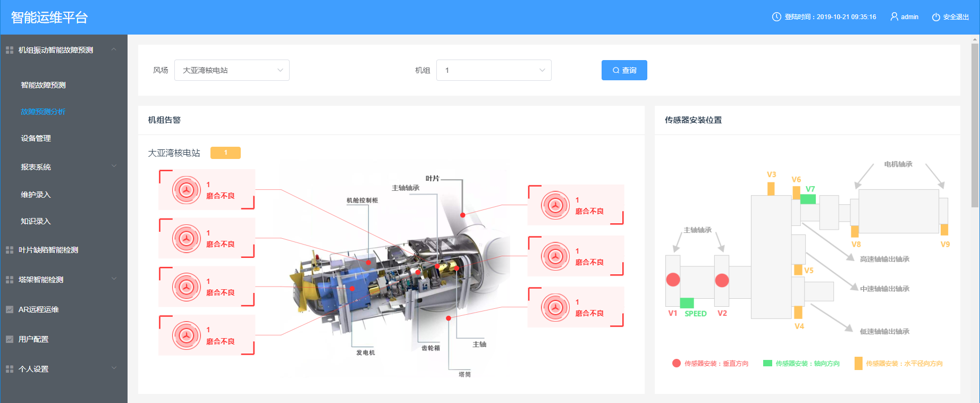
Task: Click the power icon for safe logout
Action: (x=936, y=17)
